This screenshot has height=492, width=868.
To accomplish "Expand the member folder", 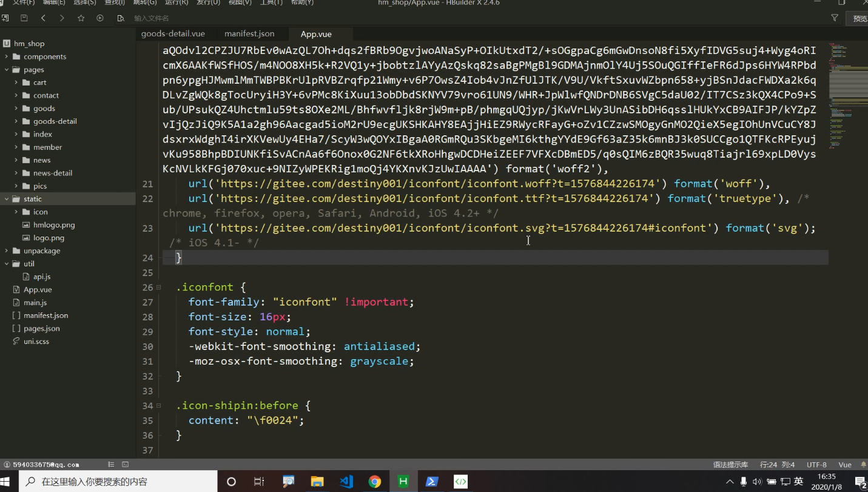I will (16, 147).
